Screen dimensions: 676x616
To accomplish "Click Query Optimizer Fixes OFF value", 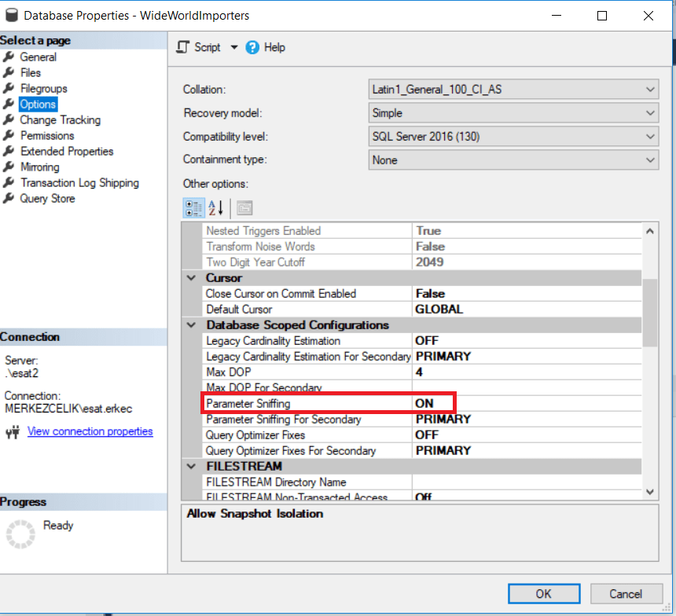I will 427,435.
